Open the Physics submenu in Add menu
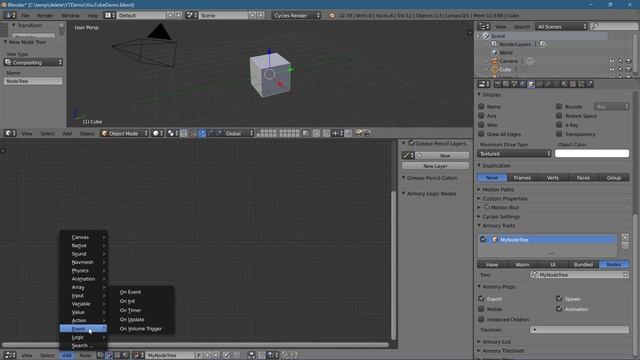The width and height of the screenshot is (640, 360). (x=83, y=271)
